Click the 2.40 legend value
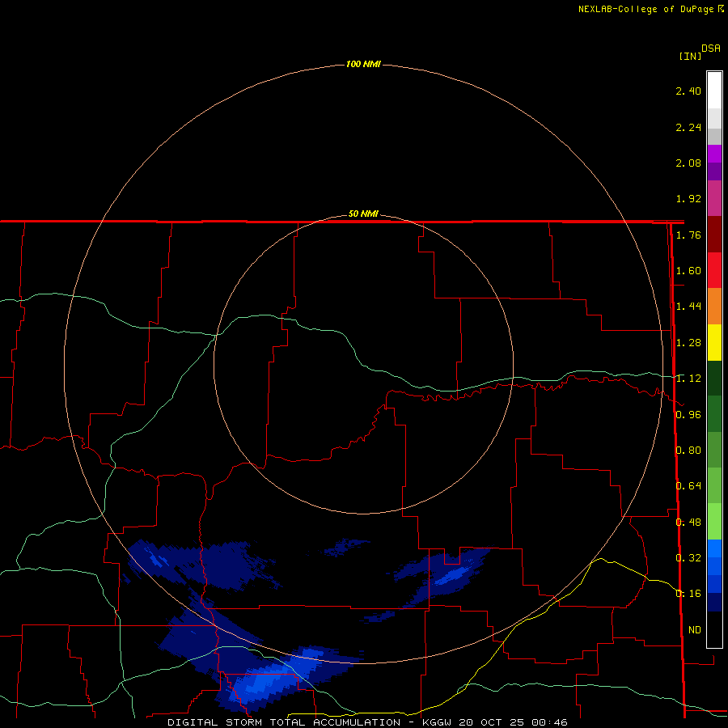This screenshot has width=728, height=728. [688, 91]
